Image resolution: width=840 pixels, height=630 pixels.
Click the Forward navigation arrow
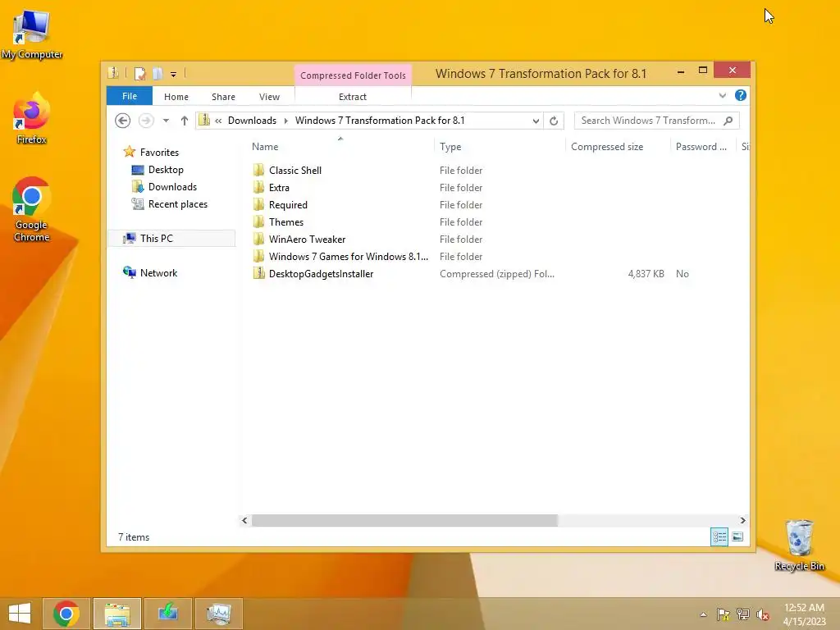146,121
